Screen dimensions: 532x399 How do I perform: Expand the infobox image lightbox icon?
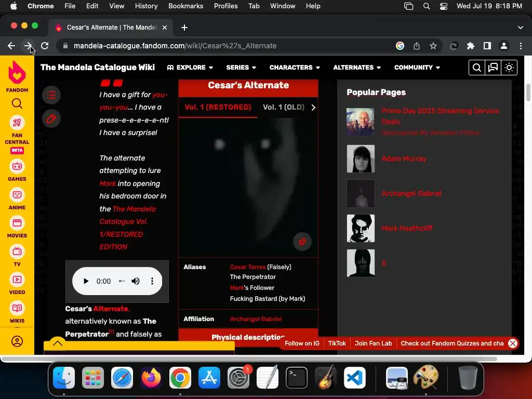[x=302, y=242]
